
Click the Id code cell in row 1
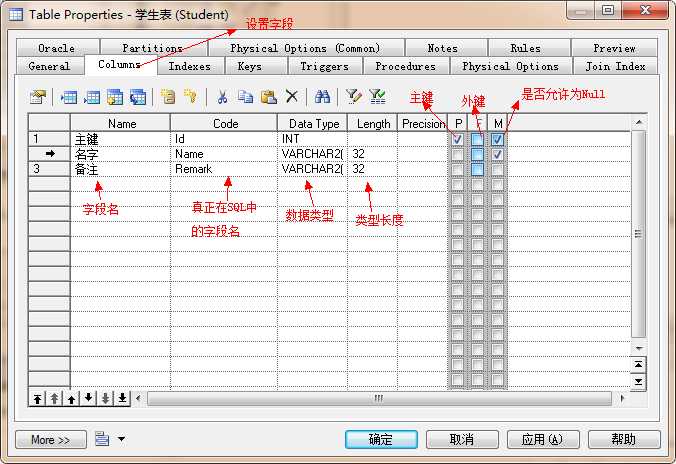pos(224,139)
